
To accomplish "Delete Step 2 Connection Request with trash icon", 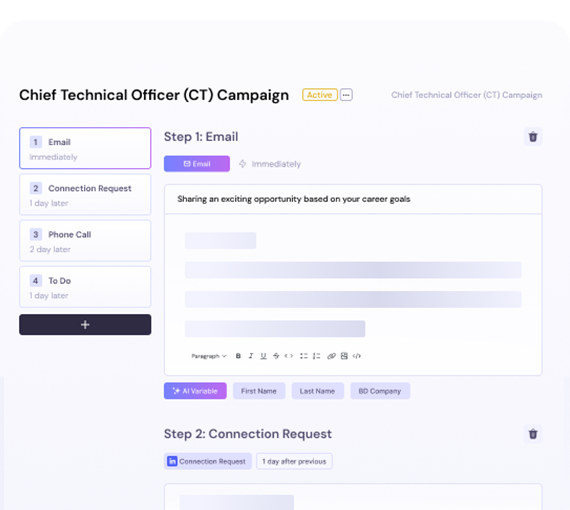I will [533, 434].
